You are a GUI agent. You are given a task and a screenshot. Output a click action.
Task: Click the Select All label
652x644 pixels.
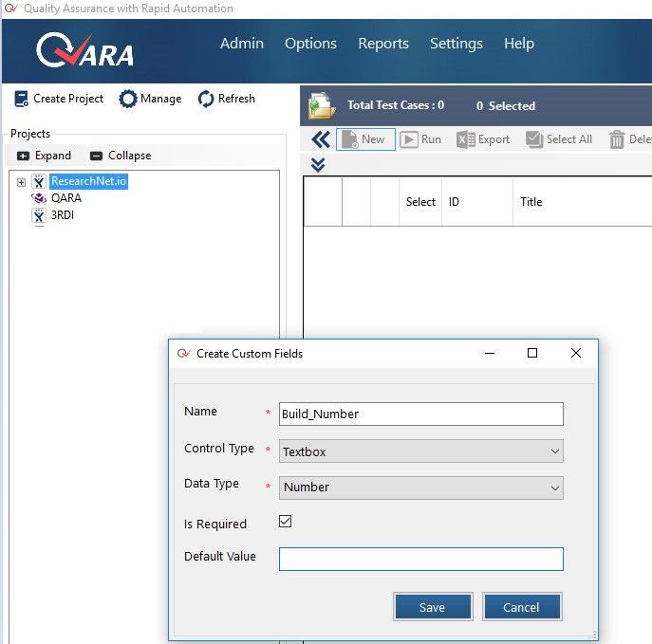569,139
